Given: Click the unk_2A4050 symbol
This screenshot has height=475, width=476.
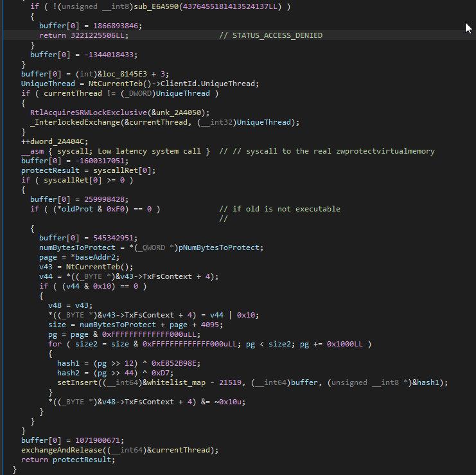Looking at the screenshot, I should pyautogui.click(x=178, y=112).
